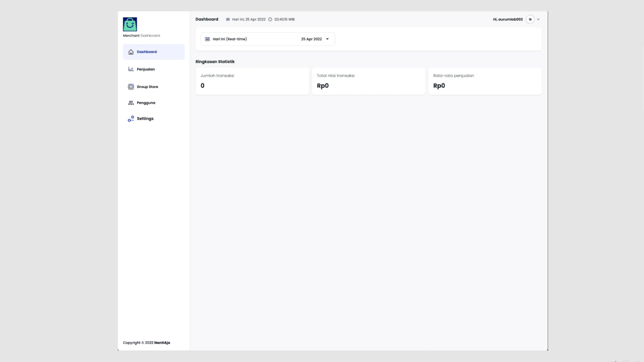Screen dimensions: 644x362
Task: Click the Pengguna users icon
Action: point(131,103)
